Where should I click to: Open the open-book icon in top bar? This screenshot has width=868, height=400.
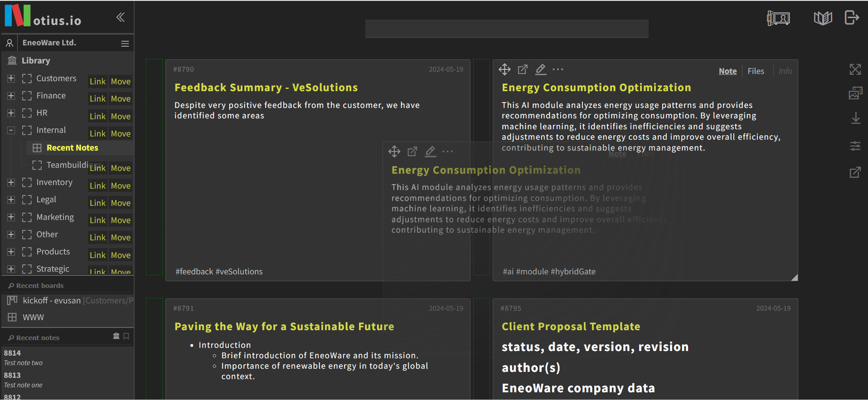[823, 18]
